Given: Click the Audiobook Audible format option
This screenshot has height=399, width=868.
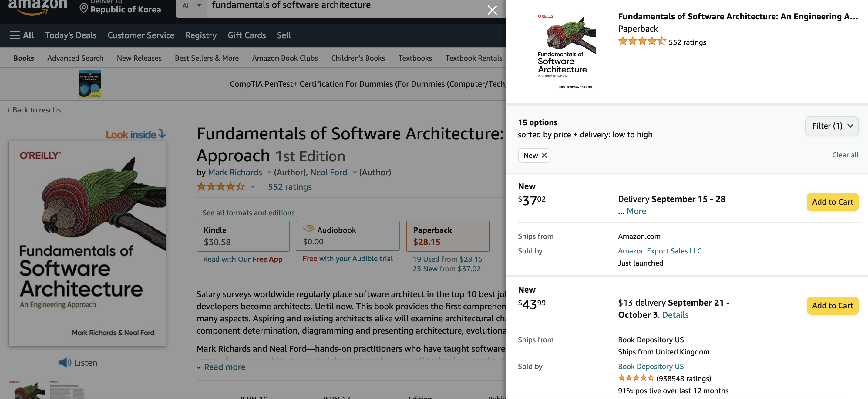Looking at the screenshot, I should 347,236.
